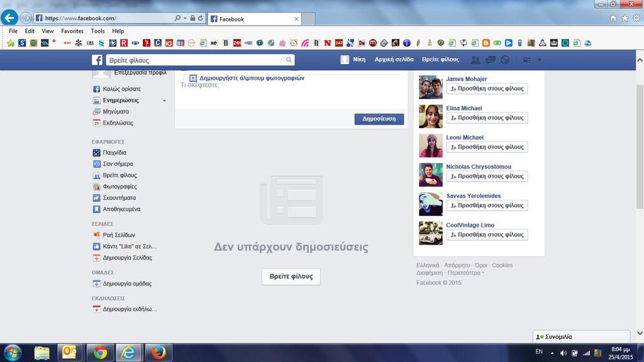Open the Help menu
This screenshot has width=644, height=362.
pyautogui.click(x=118, y=31)
